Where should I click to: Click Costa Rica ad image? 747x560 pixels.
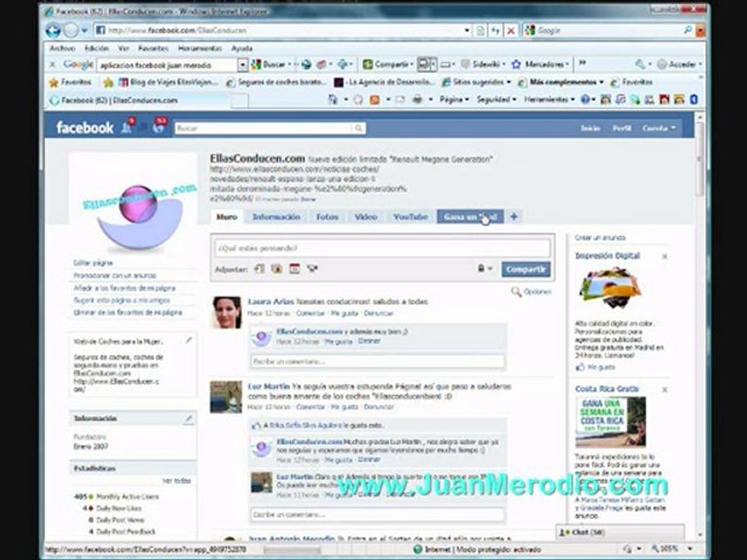(611, 422)
